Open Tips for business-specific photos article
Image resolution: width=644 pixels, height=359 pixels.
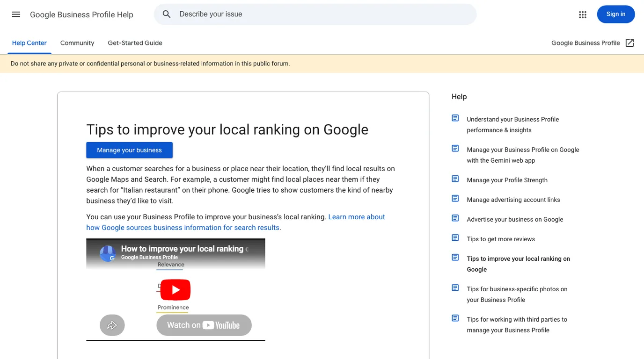[x=517, y=294]
